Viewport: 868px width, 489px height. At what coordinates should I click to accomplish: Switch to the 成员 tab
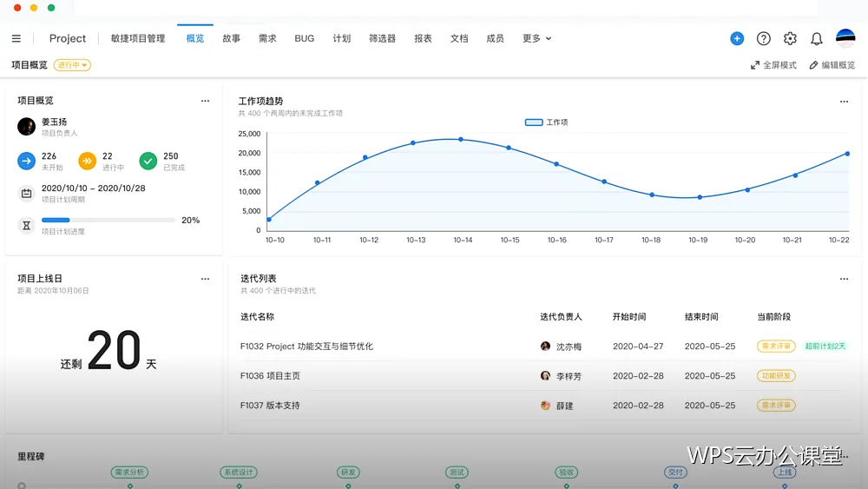(495, 38)
